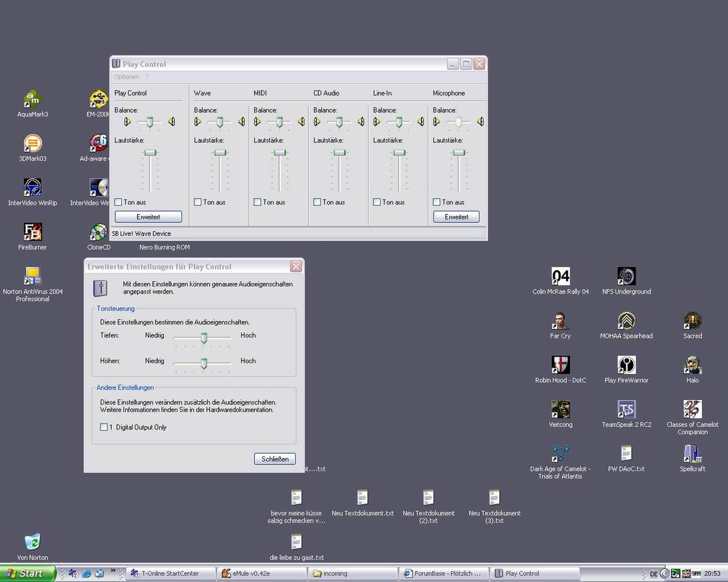Launch the Play FireWarrior shortcut
Screen dimensions: 728x582
click(x=626, y=365)
